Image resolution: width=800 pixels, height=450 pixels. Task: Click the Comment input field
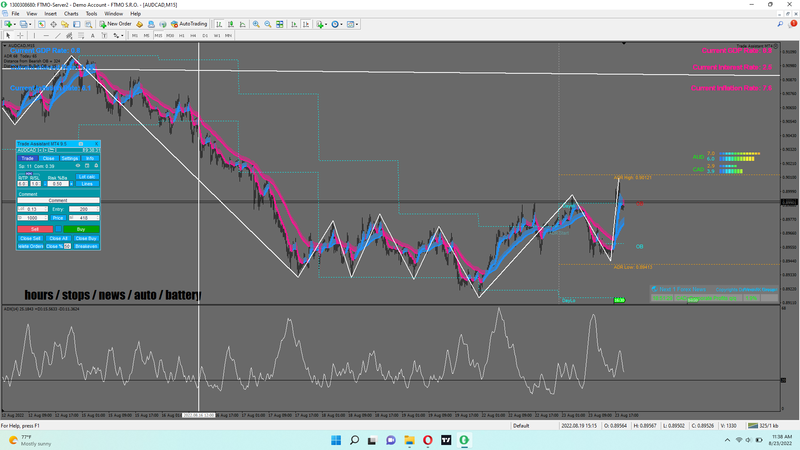coord(58,200)
